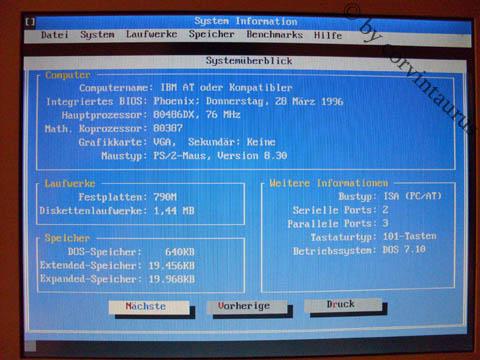Open the Benchmarks menu

point(274,35)
